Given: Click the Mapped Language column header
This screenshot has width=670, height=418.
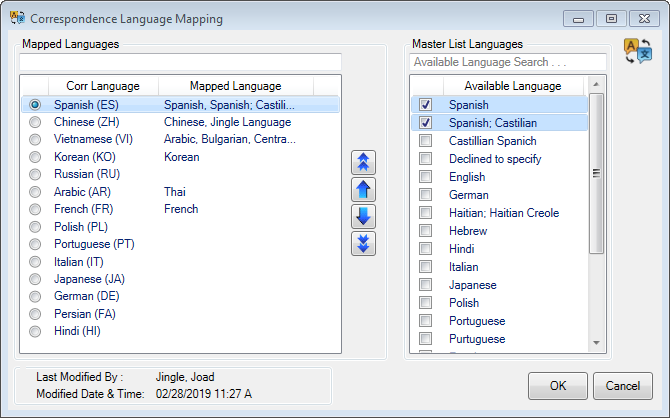Looking at the screenshot, I should click(x=235, y=86).
